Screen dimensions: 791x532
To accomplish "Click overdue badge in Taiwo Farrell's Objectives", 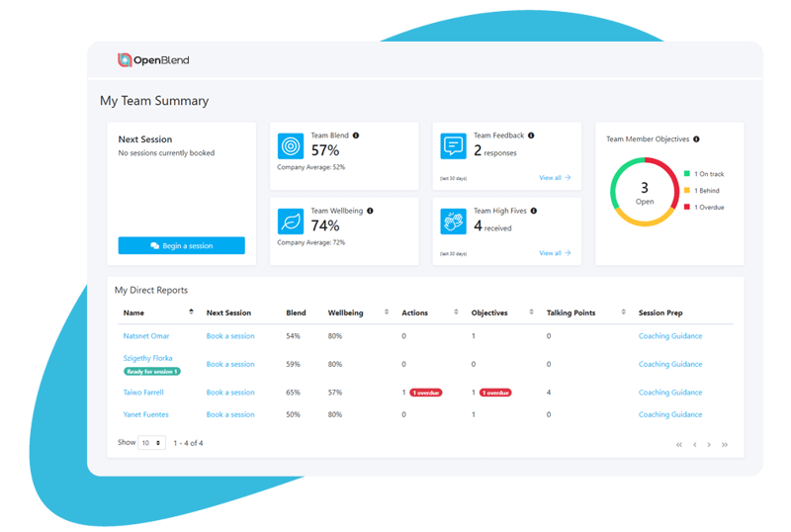I will (495, 393).
